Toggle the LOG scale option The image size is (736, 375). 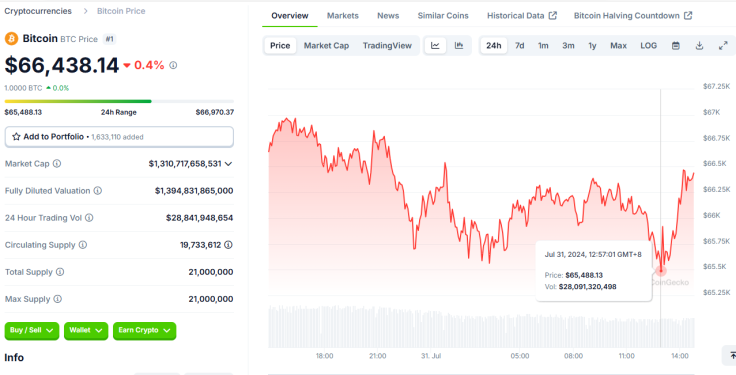point(649,46)
